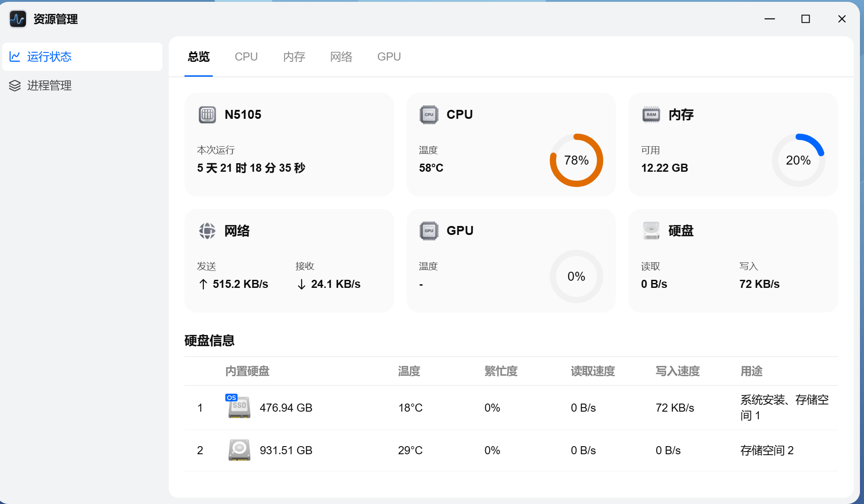Click the CPU card's processor icon

coord(429,115)
